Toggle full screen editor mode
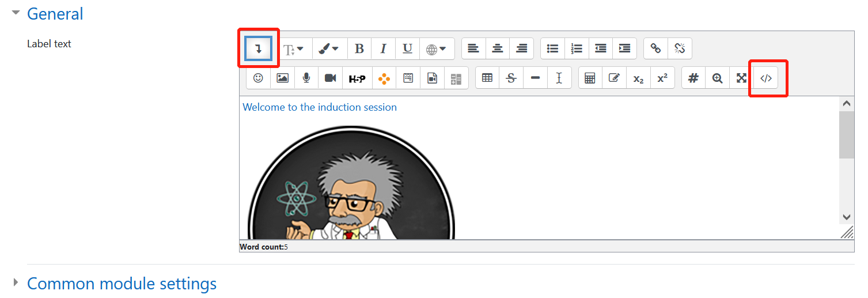868x298 pixels. [741, 78]
